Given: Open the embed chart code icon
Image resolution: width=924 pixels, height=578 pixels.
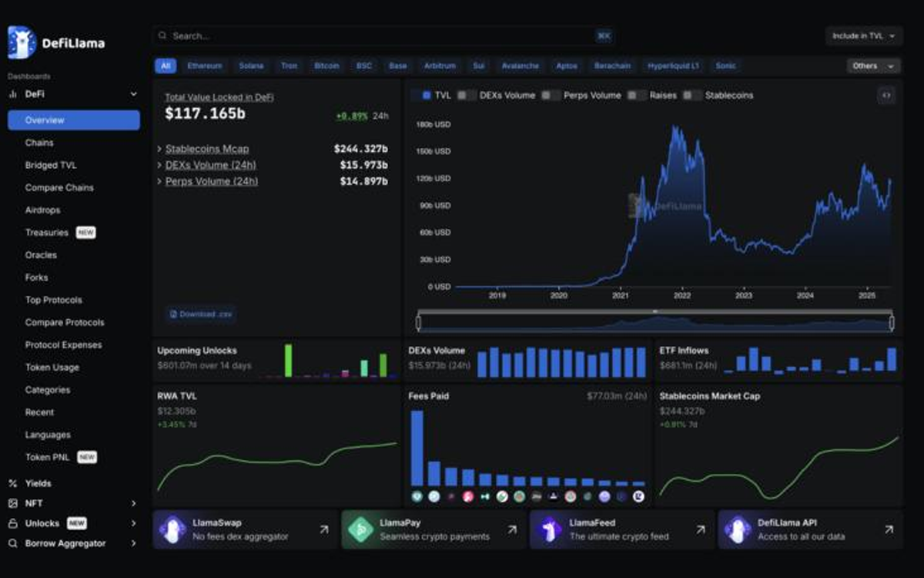Looking at the screenshot, I should (886, 96).
